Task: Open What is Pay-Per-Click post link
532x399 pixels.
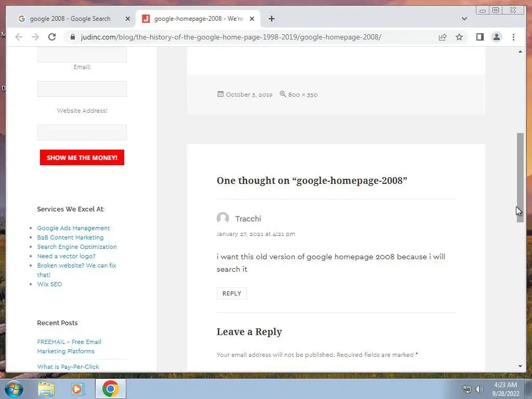Action: pos(68,367)
